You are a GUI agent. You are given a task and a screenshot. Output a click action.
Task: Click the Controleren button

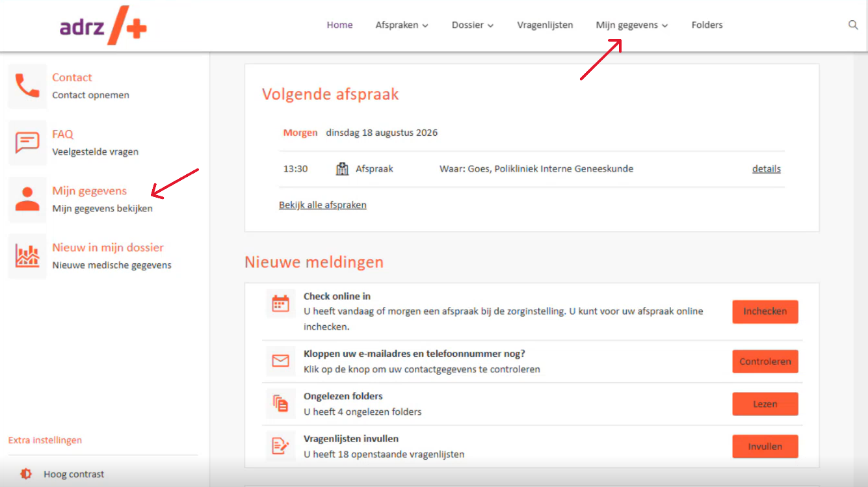(x=765, y=362)
